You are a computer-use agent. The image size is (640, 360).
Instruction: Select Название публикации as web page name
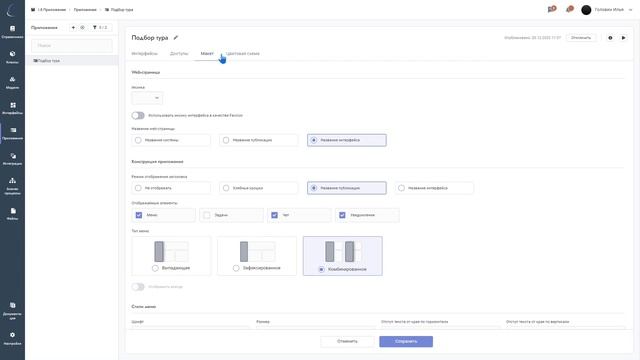pos(259,140)
